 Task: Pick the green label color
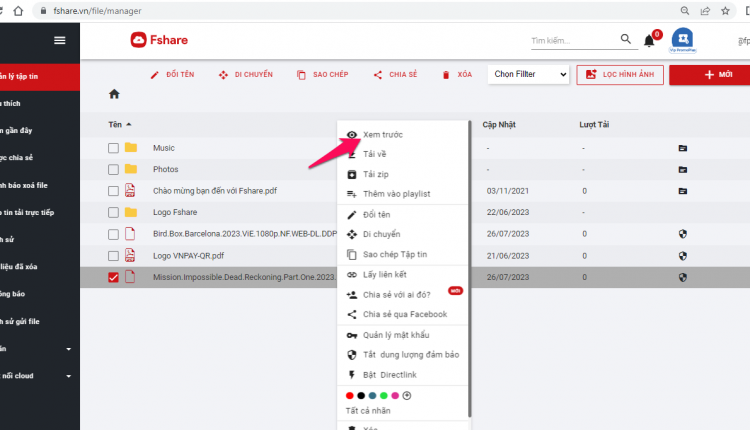coord(384,396)
